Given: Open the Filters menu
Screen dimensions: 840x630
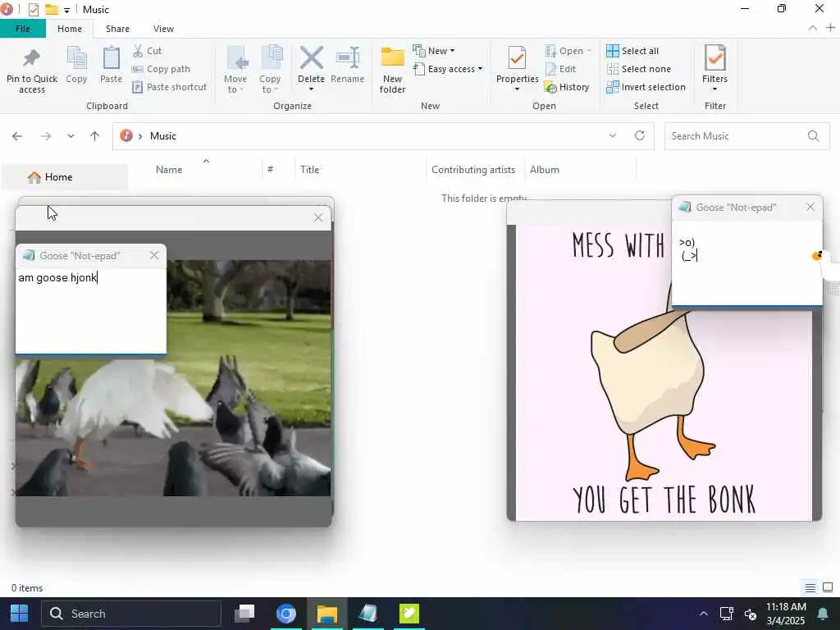Looking at the screenshot, I should pyautogui.click(x=714, y=68).
